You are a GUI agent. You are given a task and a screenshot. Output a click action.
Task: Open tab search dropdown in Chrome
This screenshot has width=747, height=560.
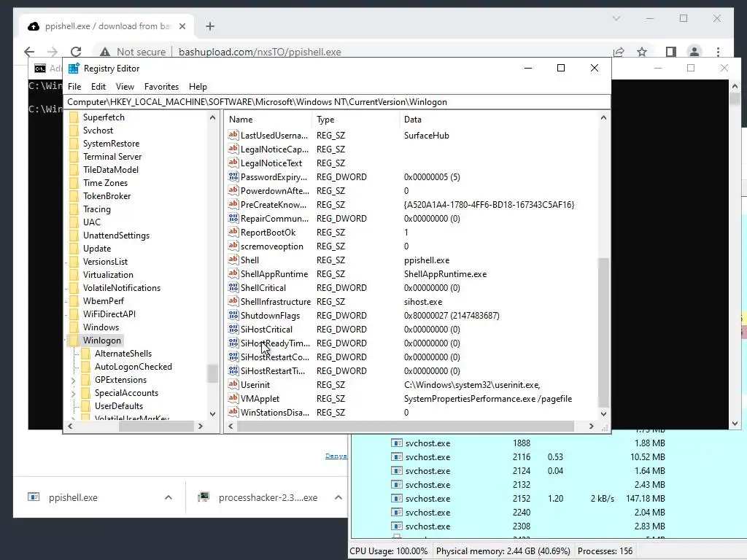(616, 18)
